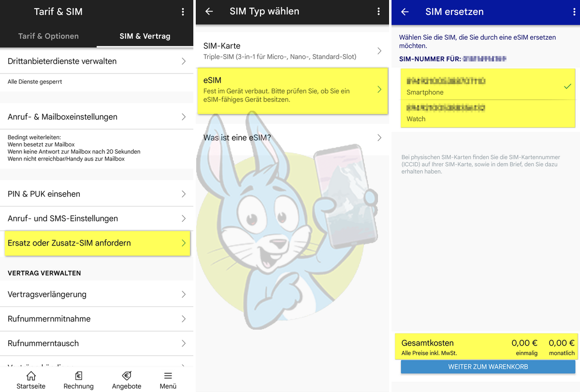Go back from SIM Typ wählen screen

pos(209,12)
